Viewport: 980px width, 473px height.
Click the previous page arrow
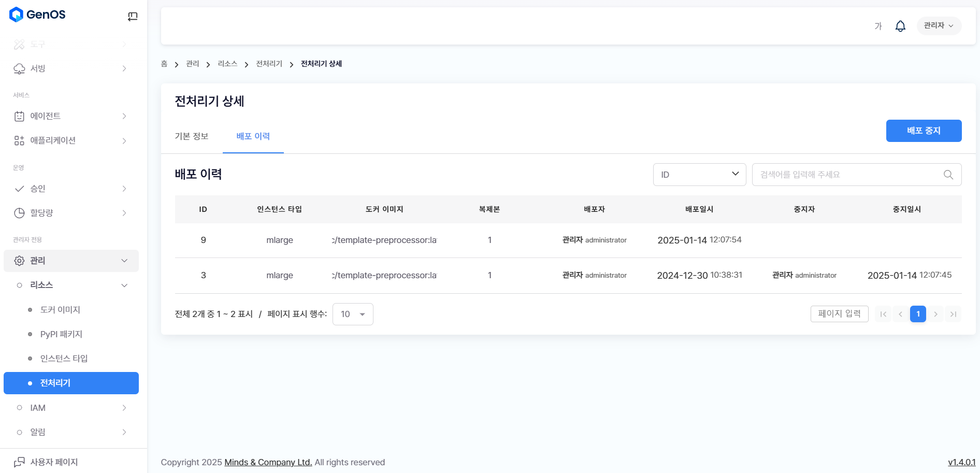click(x=900, y=314)
